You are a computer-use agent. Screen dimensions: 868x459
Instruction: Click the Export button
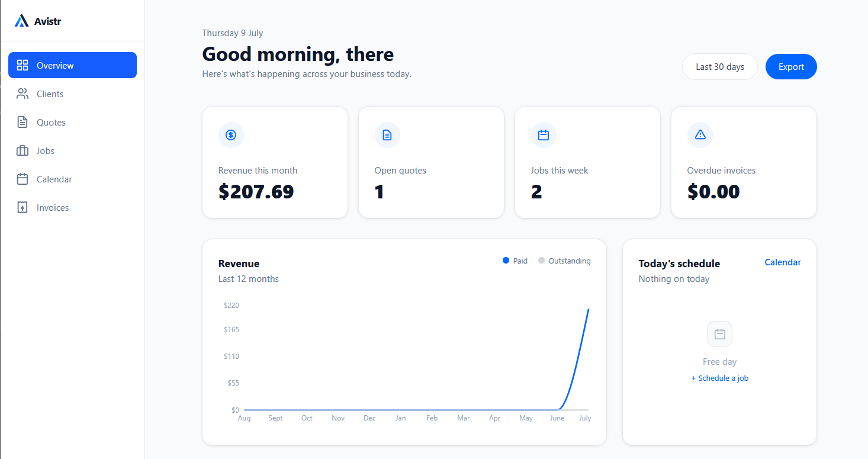(791, 67)
